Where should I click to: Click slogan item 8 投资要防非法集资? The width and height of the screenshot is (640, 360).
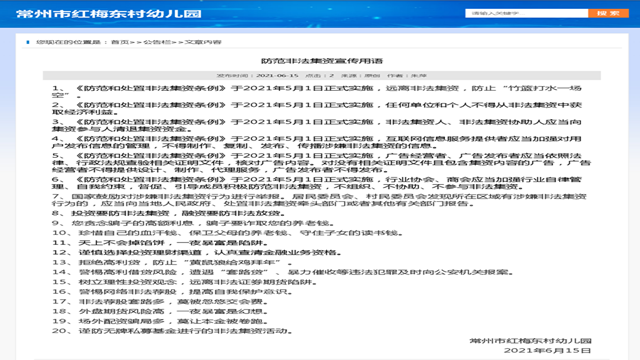pyautogui.click(x=168, y=213)
